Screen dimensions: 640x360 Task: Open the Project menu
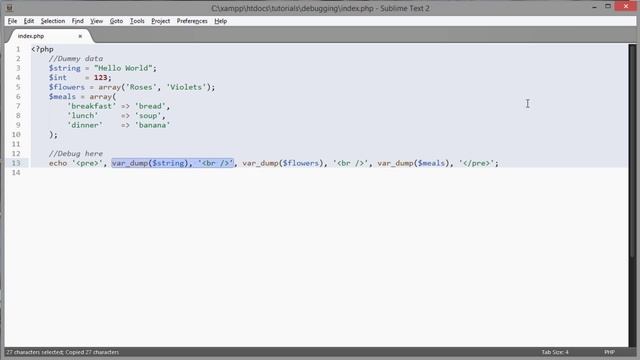pos(160,21)
